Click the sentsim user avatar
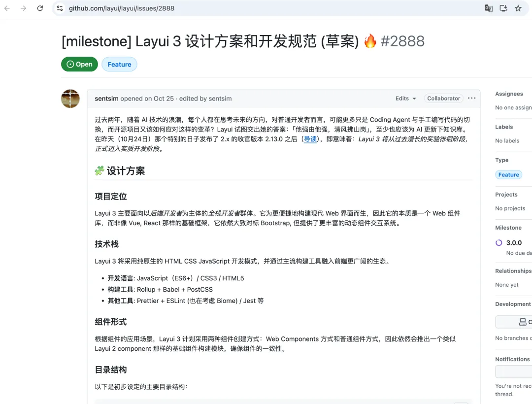The height and width of the screenshot is (404, 532). point(70,99)
